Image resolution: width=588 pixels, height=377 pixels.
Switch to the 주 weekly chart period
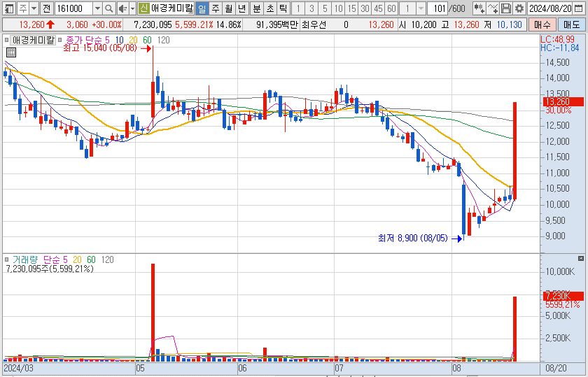[x=216, y=8]
